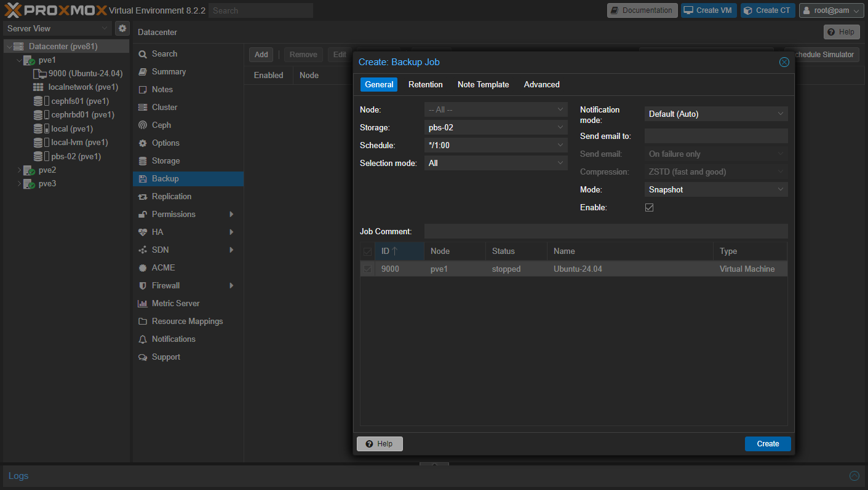Click the localnetwork (pve1) grid icon
Viewport: 868px width, 490px height.
(x=38, y=87)
